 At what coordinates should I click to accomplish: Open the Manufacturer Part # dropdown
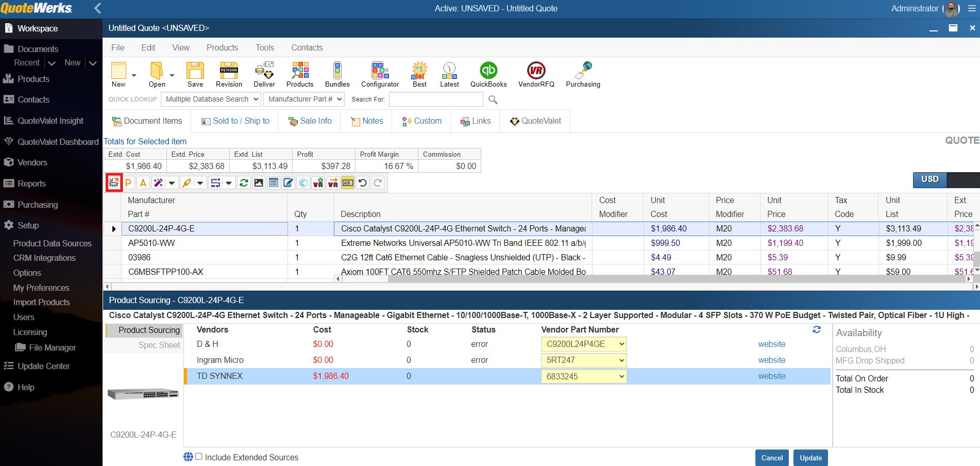coord(303,99)
